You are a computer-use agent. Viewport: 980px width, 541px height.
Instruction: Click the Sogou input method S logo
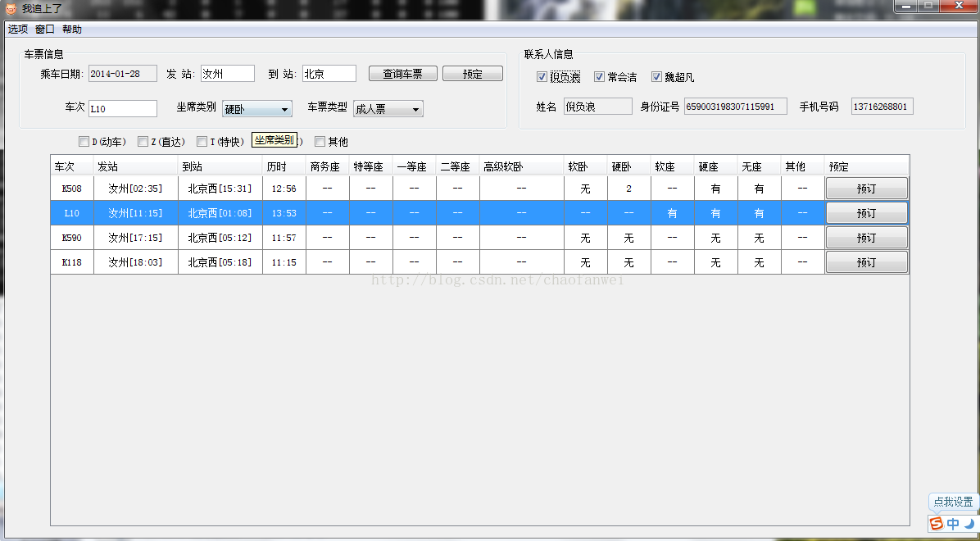tap(937, 523)
